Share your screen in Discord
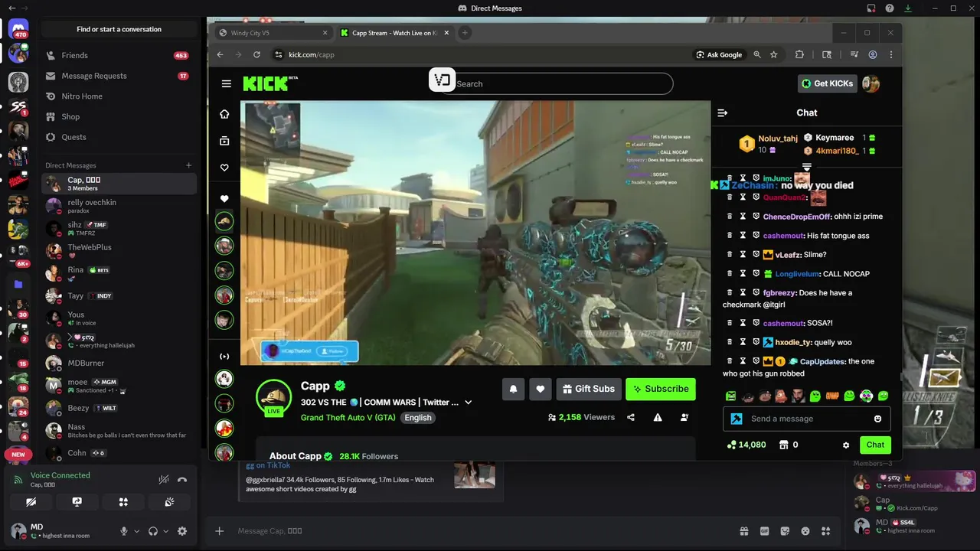Image resolution: width=980 pixels, height=551 pixels. click(x=77, y=502)
